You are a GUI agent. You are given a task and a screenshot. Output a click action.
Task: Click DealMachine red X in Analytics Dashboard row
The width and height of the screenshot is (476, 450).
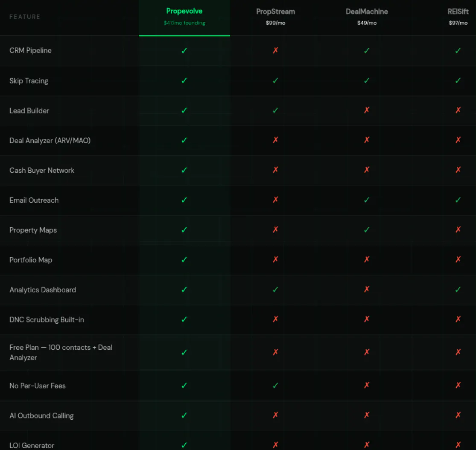[x=367, y=289]
